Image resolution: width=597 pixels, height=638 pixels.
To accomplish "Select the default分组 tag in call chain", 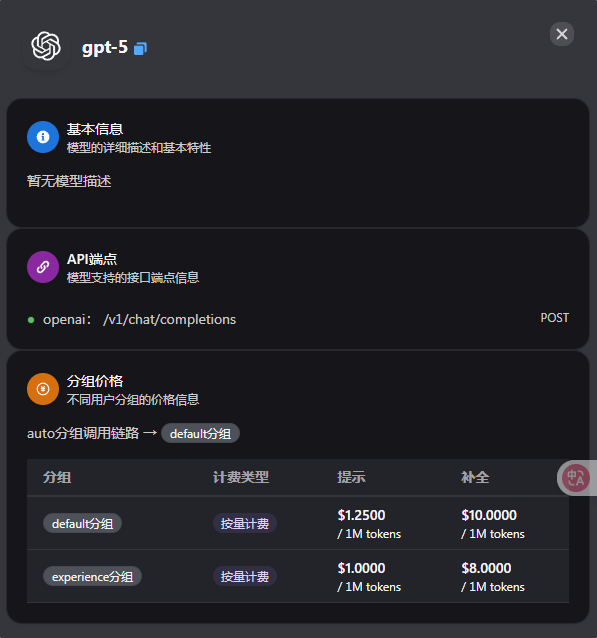I will [x=200, y=434].
